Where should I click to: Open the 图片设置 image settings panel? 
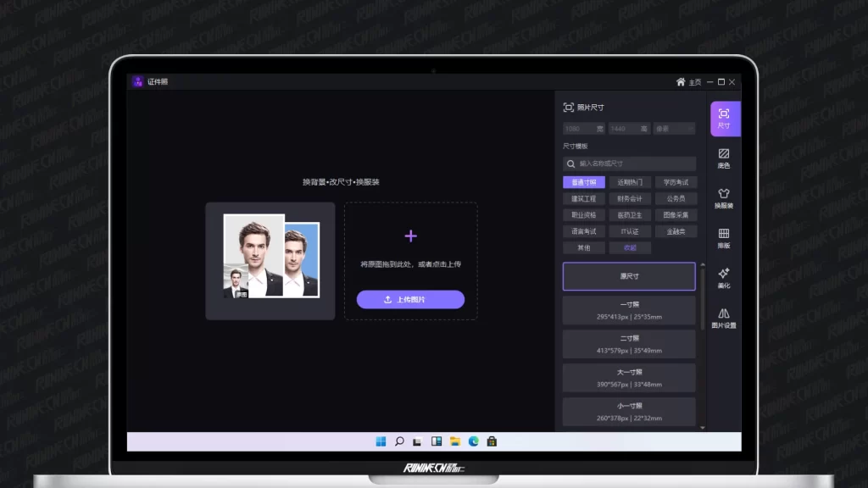coord(724,318)
